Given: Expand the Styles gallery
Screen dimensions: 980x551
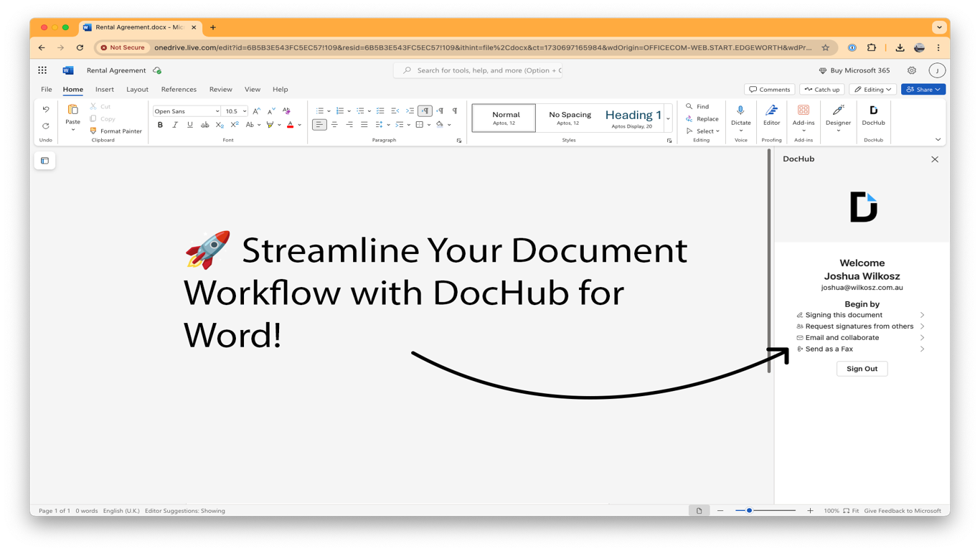Looking at the screenshot, I should pyautogui.click(x=669, y=118).
